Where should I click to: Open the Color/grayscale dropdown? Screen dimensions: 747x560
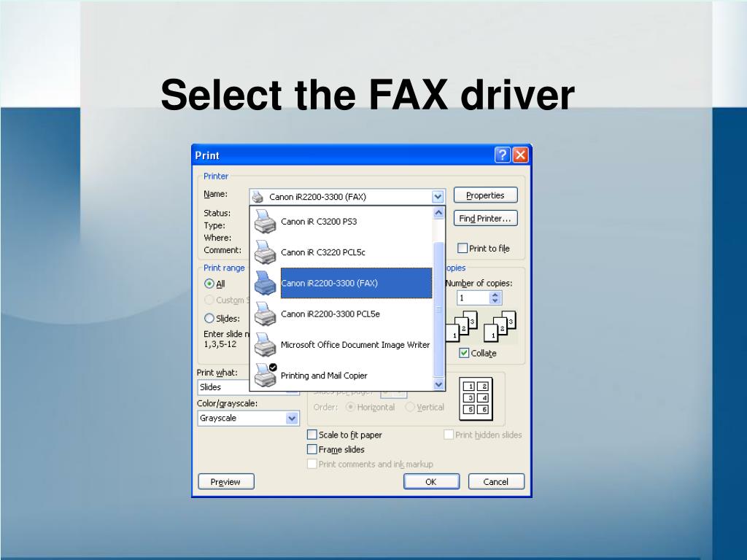click(292, 418)
